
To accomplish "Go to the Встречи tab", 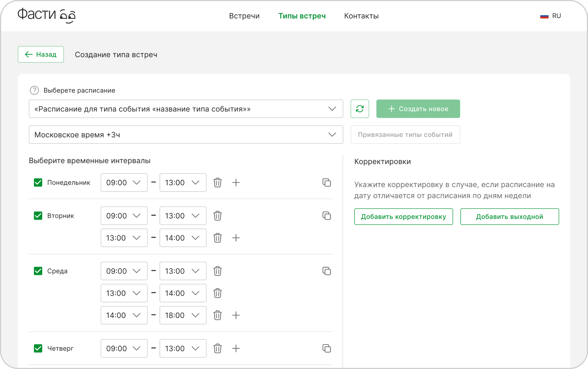I will [244, 16].
